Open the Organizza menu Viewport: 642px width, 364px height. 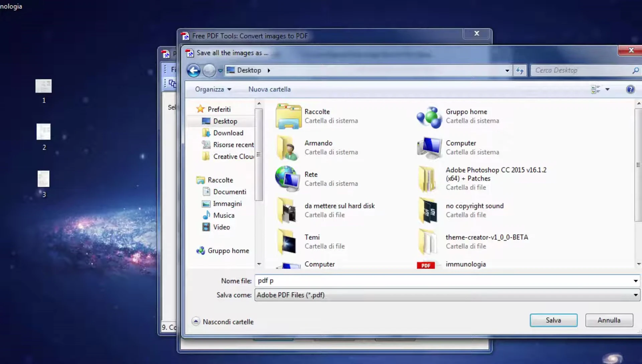pyautogui.click(x=213, y=89)
